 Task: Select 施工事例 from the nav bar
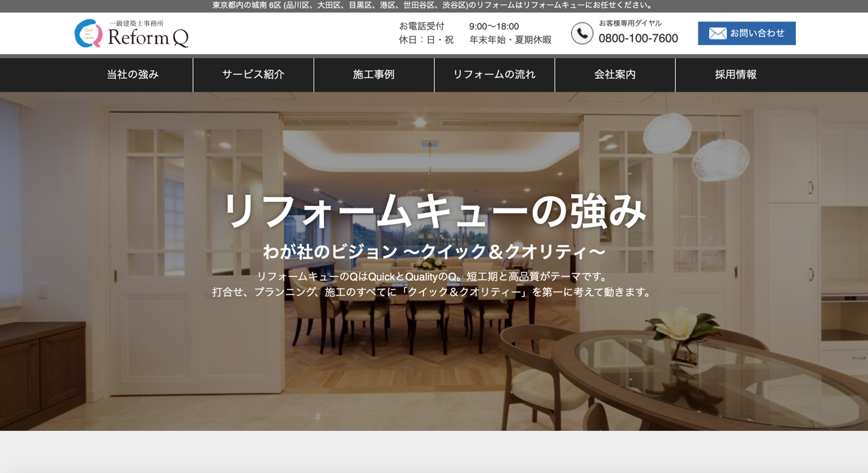coord(374,75)
